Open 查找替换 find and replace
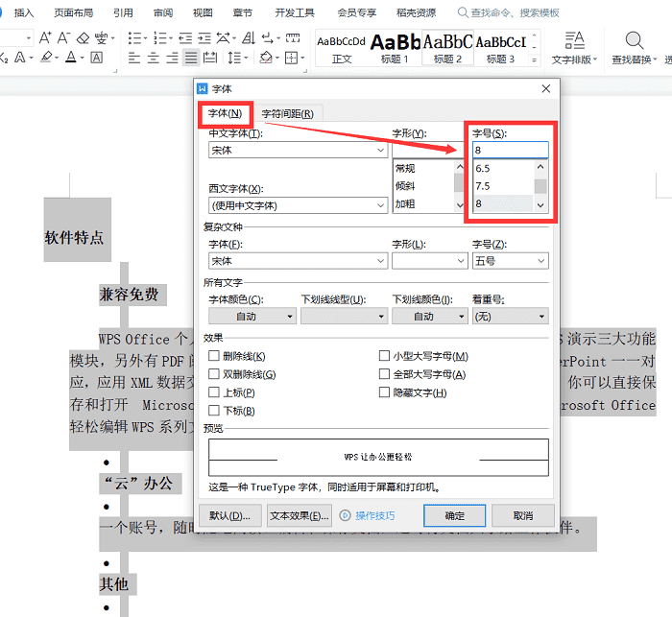The image size is (672, 617). [x=635, y=48]
